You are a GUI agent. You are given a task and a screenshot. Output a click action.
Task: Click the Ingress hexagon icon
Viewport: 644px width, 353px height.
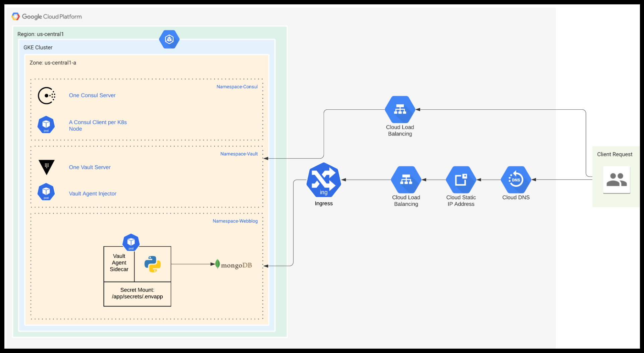pos(323,180)
